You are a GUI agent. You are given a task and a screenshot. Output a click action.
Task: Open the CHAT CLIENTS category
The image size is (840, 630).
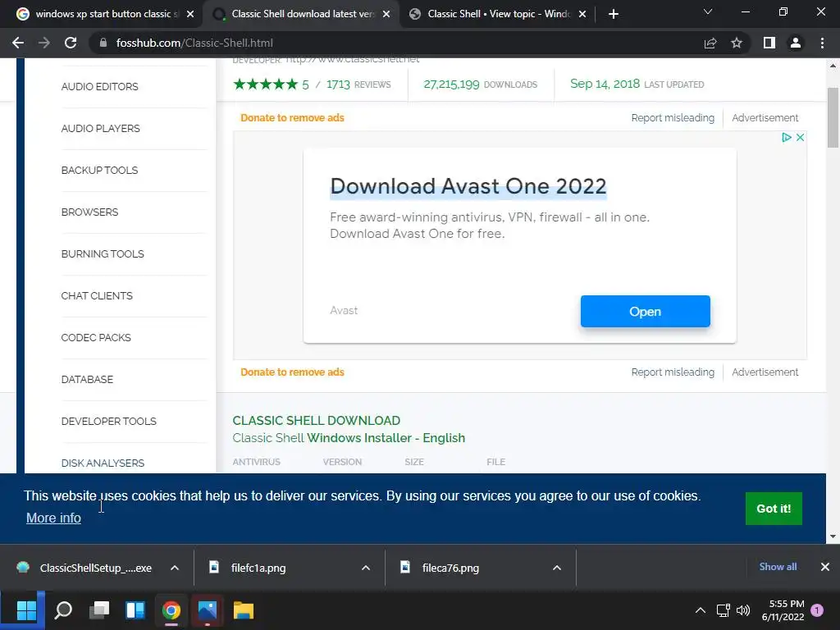pyautogui.click(x=97, y=295)
